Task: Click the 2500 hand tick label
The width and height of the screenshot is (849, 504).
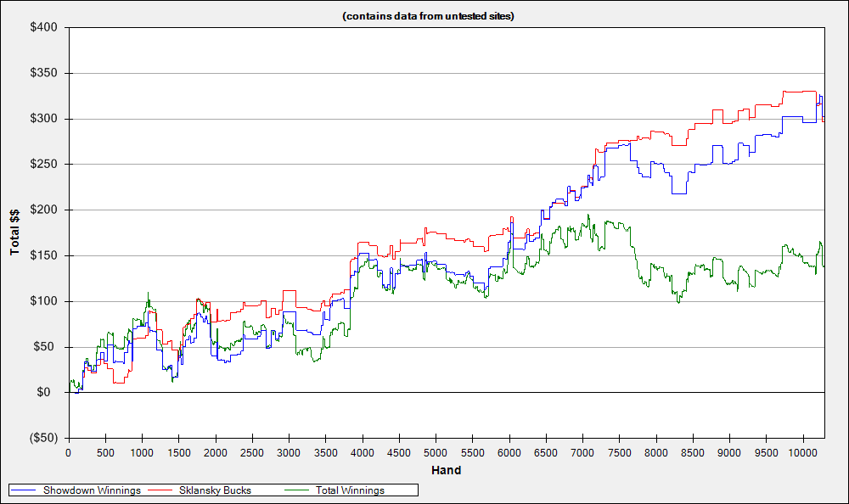Action: pos(252,453)
